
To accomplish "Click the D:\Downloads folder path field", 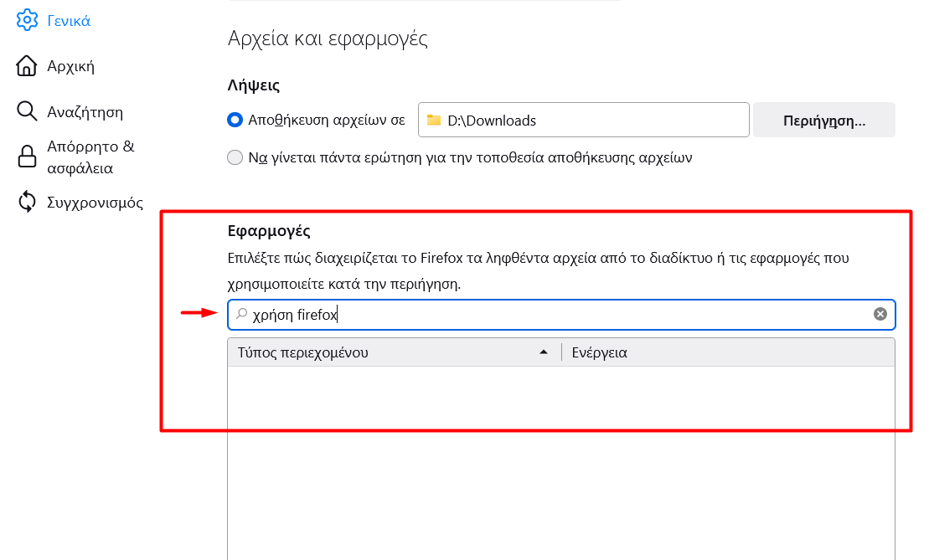I will pyautogui.click(x=584, y=120).
